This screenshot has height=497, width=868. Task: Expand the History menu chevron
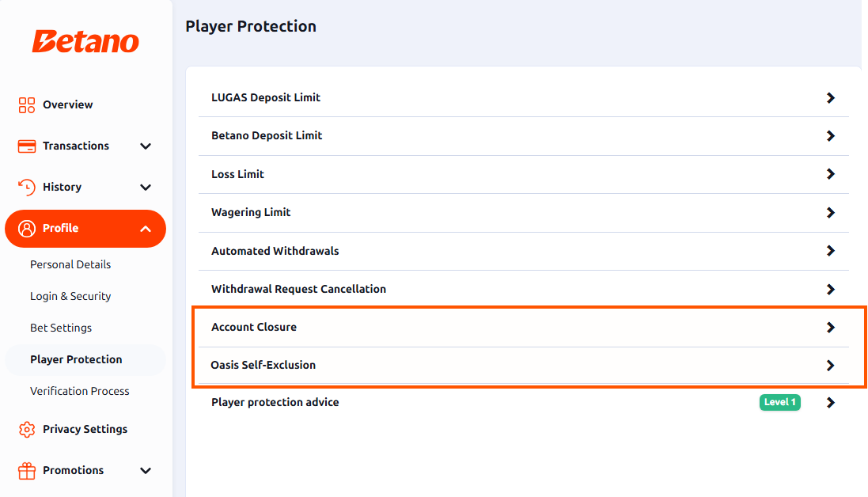(x=146, y=187)
